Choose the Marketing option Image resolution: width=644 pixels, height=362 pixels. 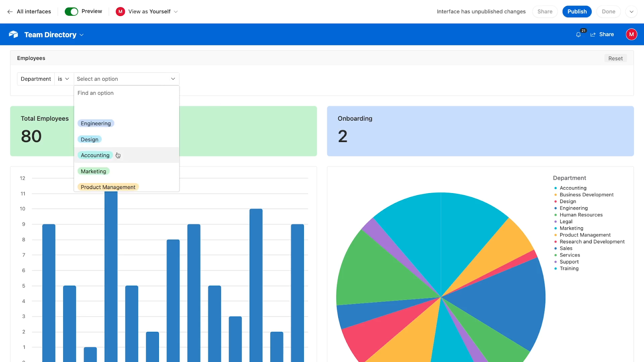click(93, 171)
